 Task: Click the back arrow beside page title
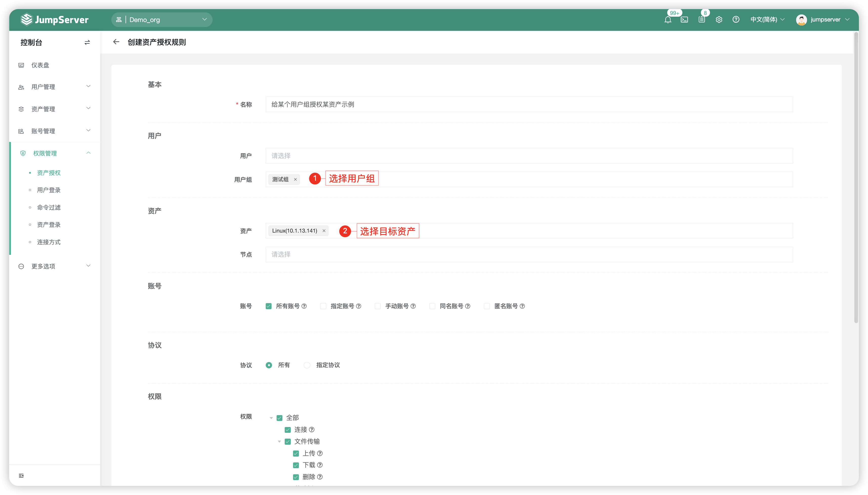point(116,42)
